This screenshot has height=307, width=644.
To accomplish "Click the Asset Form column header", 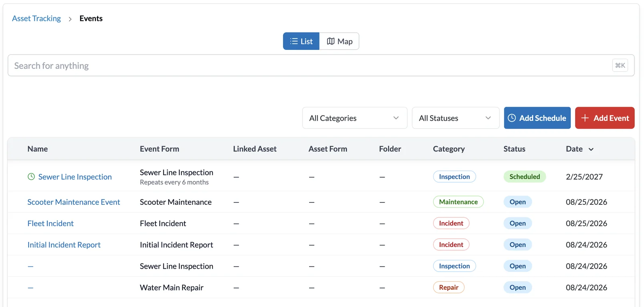I will pos(328,149).
